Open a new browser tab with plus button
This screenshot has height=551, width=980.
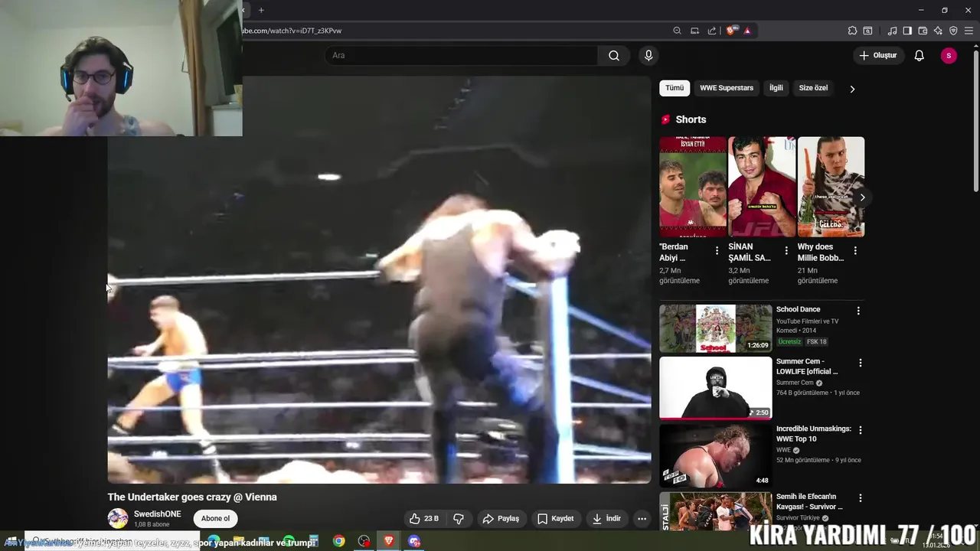(261, 10)
